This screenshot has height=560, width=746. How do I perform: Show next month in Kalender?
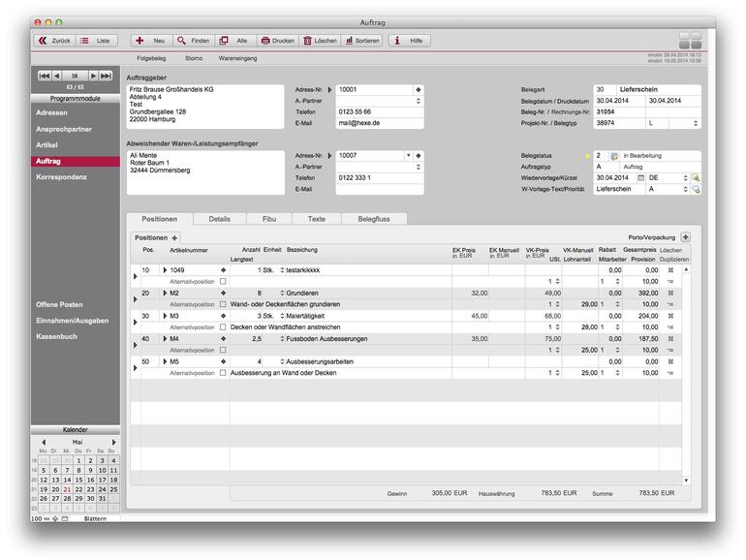pos(113,443)
